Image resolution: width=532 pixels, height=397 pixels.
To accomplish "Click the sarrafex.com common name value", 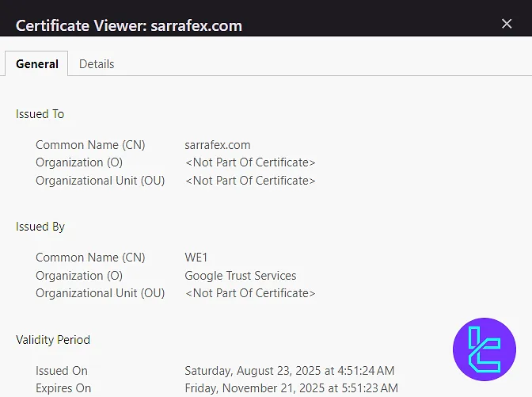I will click(x=218, y=145).
